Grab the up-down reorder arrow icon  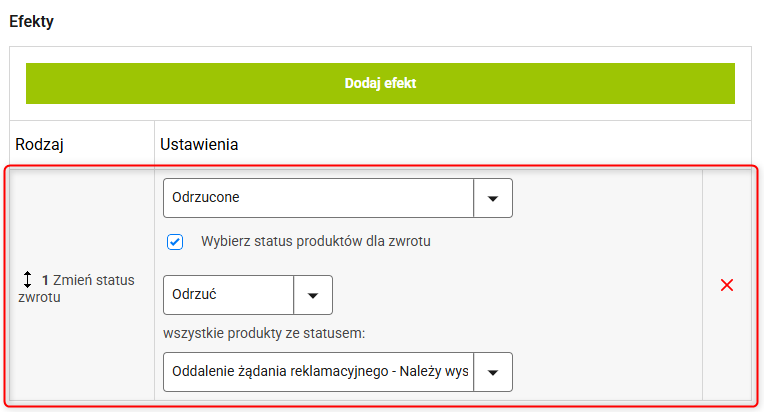click(x=27, y=280)
